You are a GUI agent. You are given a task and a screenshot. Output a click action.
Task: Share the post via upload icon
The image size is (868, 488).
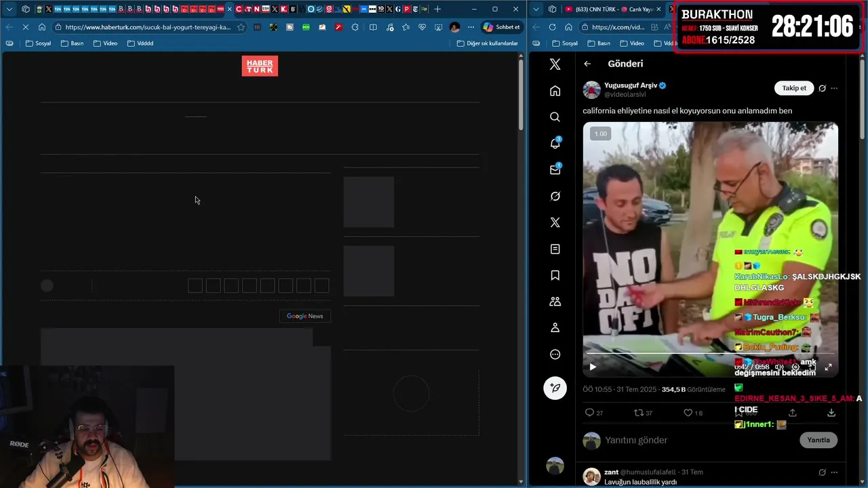(792, 412)
